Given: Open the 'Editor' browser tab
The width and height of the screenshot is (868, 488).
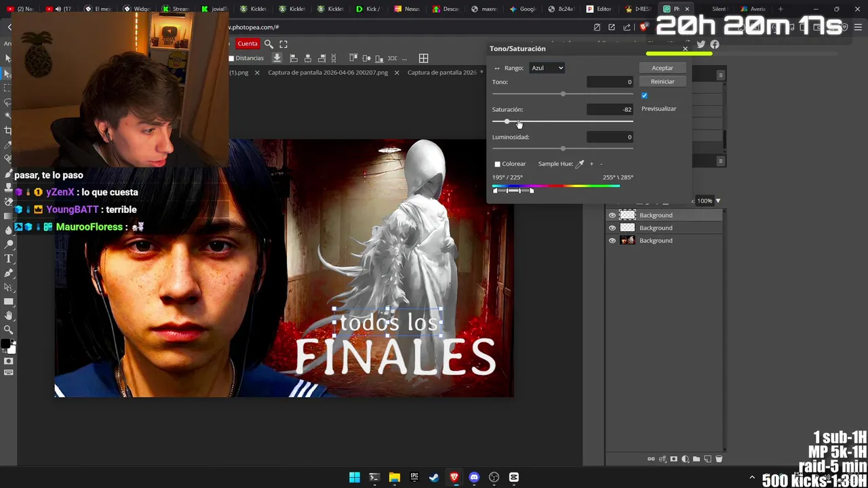Looking at the screenshot, I should (x=598, y=9).
